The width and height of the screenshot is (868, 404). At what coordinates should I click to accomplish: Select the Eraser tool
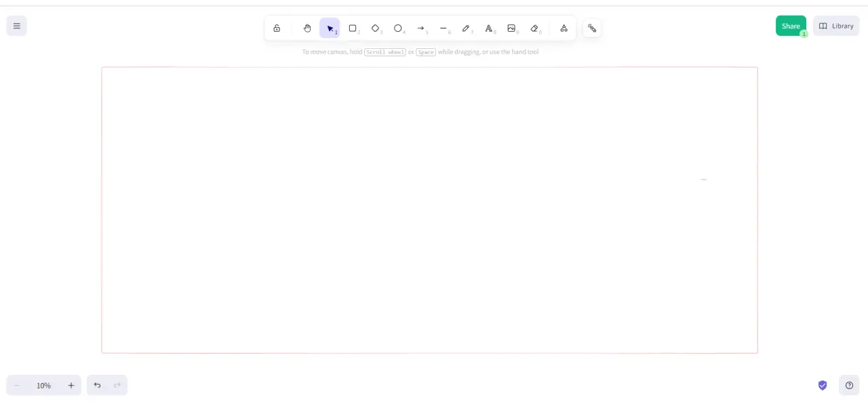(534, 28)
